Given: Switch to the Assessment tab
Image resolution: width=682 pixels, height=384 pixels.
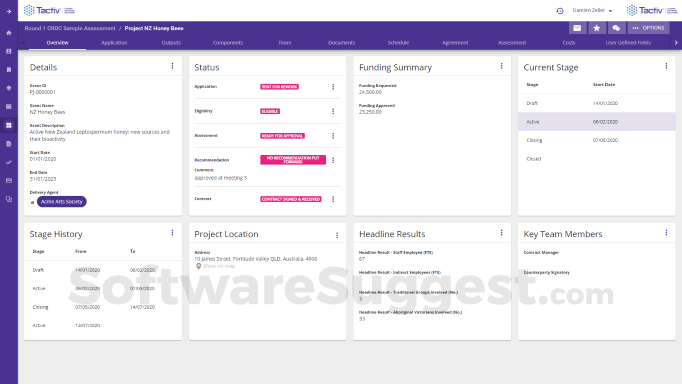Looking at the screenshot, I should (512, 43).
